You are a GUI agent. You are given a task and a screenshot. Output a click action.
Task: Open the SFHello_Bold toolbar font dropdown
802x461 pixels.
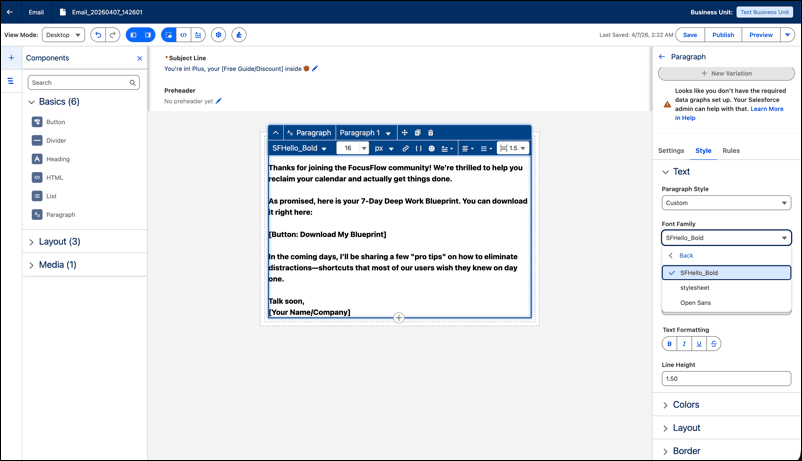click(x=299, y=148)
